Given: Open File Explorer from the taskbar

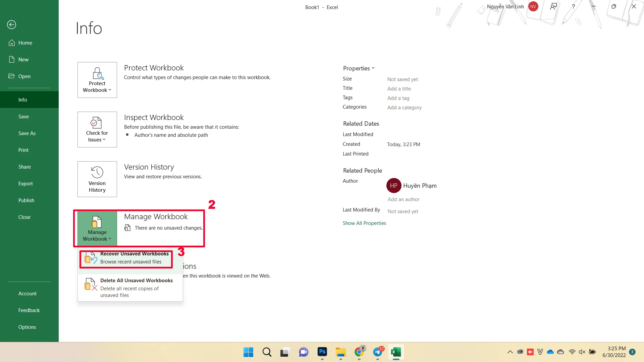Looking at the screenshot, I should point(340,352).
